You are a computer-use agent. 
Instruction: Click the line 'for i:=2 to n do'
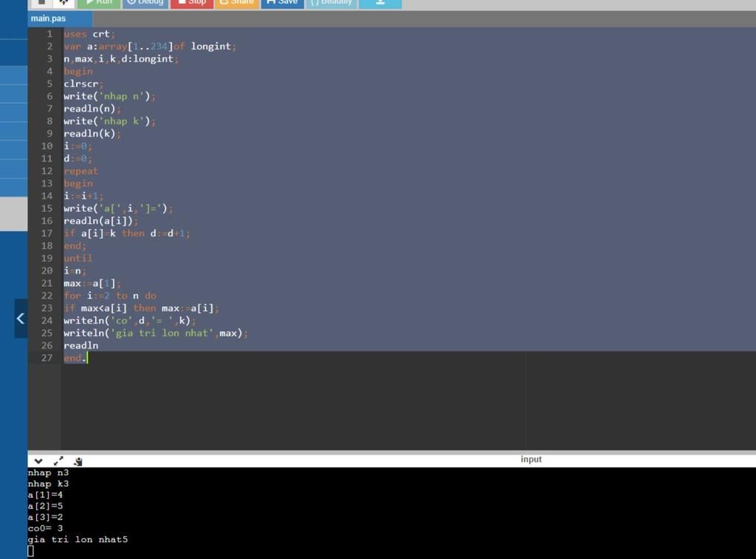(110, 295)
